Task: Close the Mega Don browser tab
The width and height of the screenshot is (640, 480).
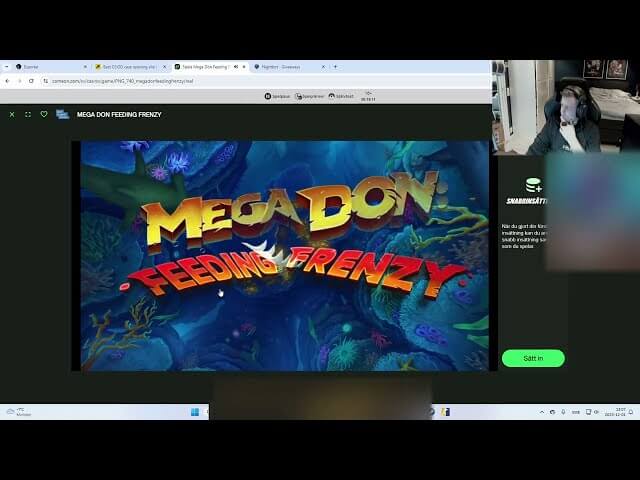Action: tap(244, 67)
